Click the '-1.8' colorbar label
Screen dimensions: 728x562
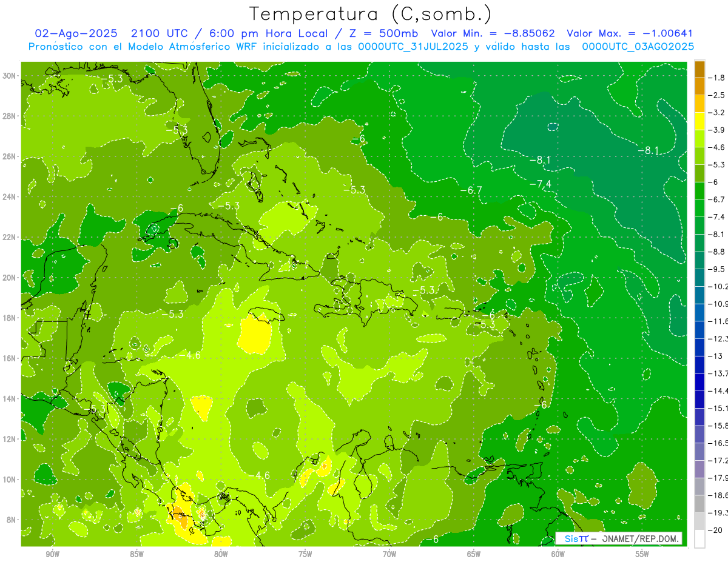[718, 78]
